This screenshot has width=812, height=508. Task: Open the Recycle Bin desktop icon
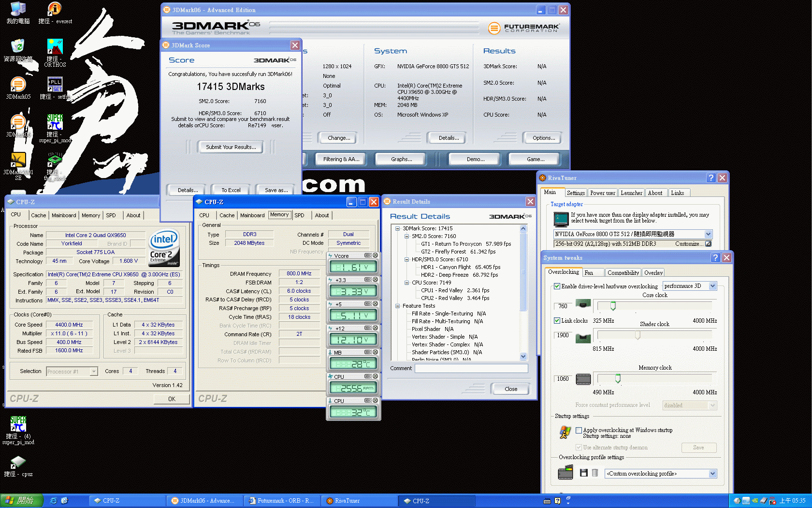tap(18, 50)
